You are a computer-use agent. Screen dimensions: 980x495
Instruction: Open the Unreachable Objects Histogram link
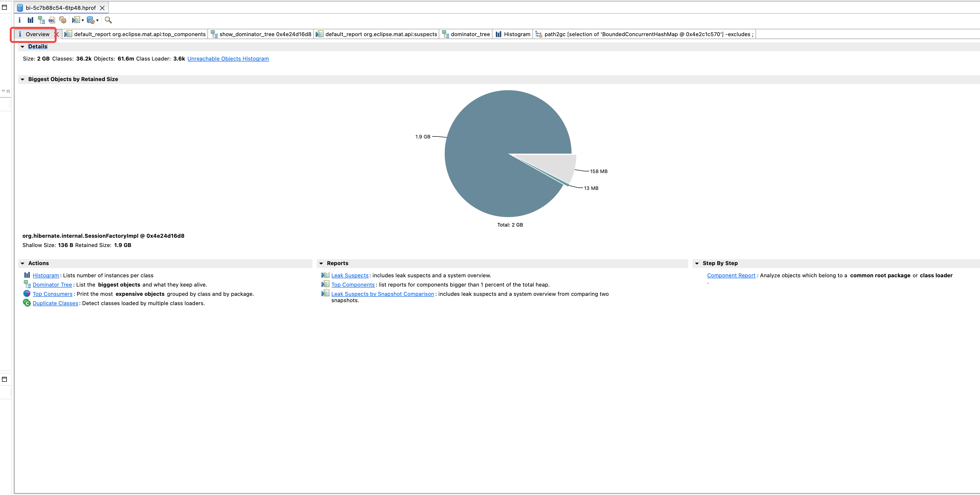click(x=228, y=59)
